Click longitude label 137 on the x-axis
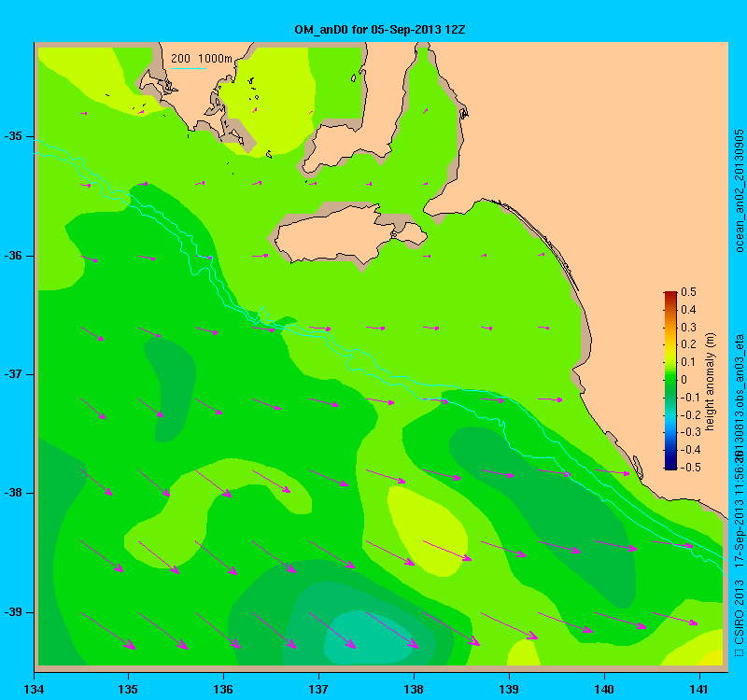The height and width of the screenshot is (700, 747). point(318,689)
